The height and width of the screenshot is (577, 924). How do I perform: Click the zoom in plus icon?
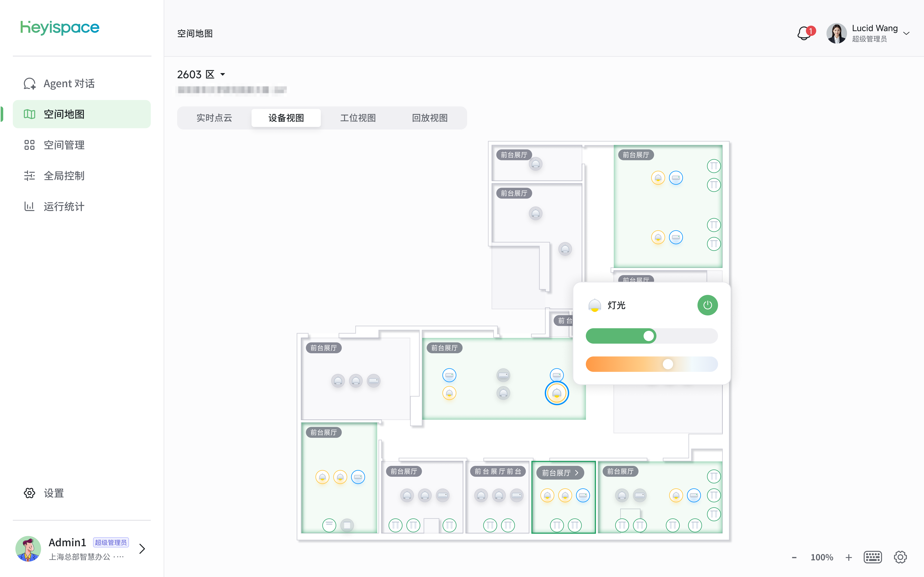coord(848,557)
